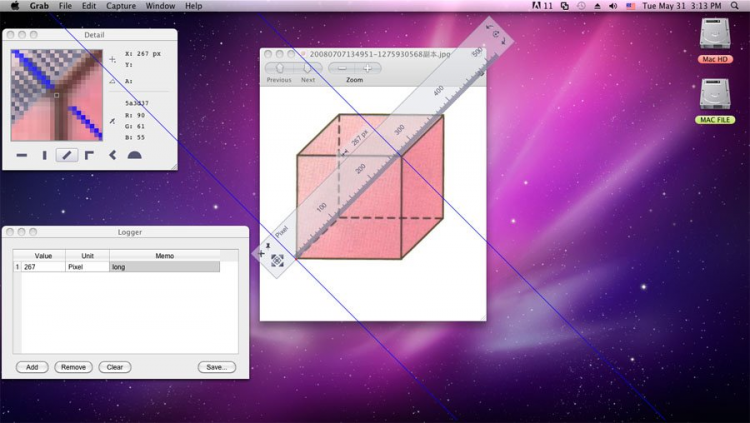Click the Save... button in Logger
The image size is (750, 423).
(217, 367)
